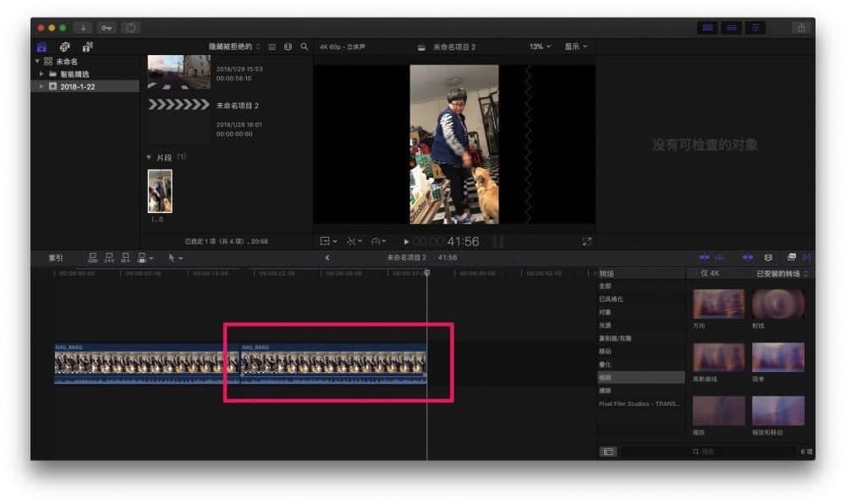Open the Libraries sidebar icon

(x=41, y=47)
